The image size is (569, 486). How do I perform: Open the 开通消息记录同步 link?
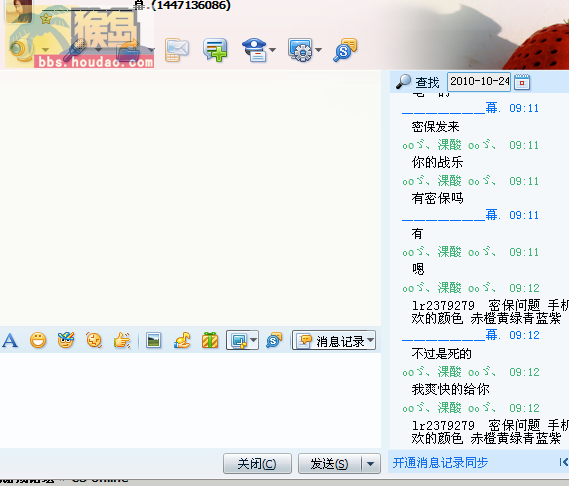coord(440,462)
